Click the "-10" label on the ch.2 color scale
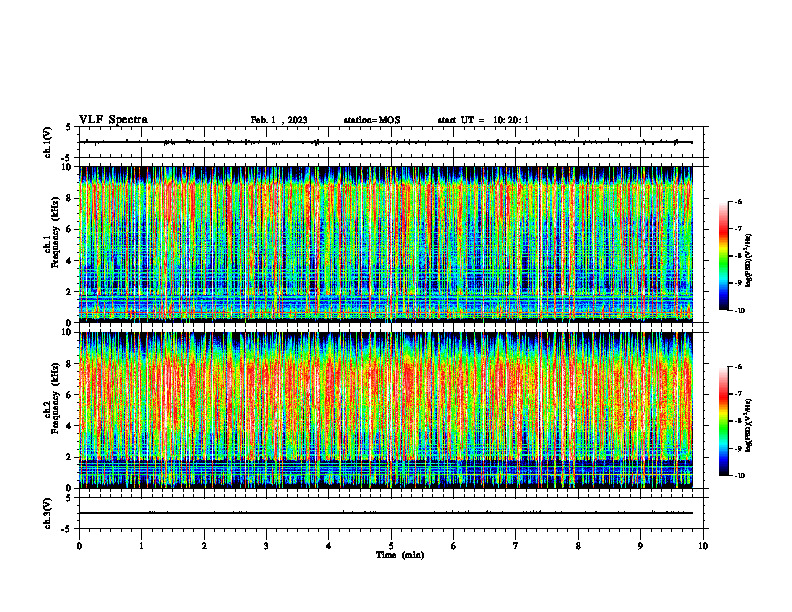The image size is (792, 612). pyautogui.click(x=739, y=476)
